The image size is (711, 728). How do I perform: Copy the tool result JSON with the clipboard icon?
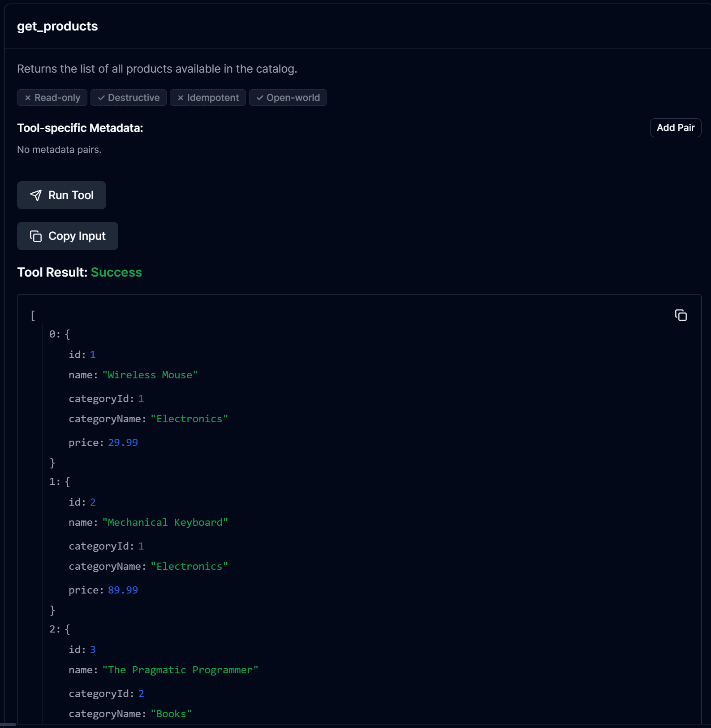pyautogui.click(x=681, y=315)
